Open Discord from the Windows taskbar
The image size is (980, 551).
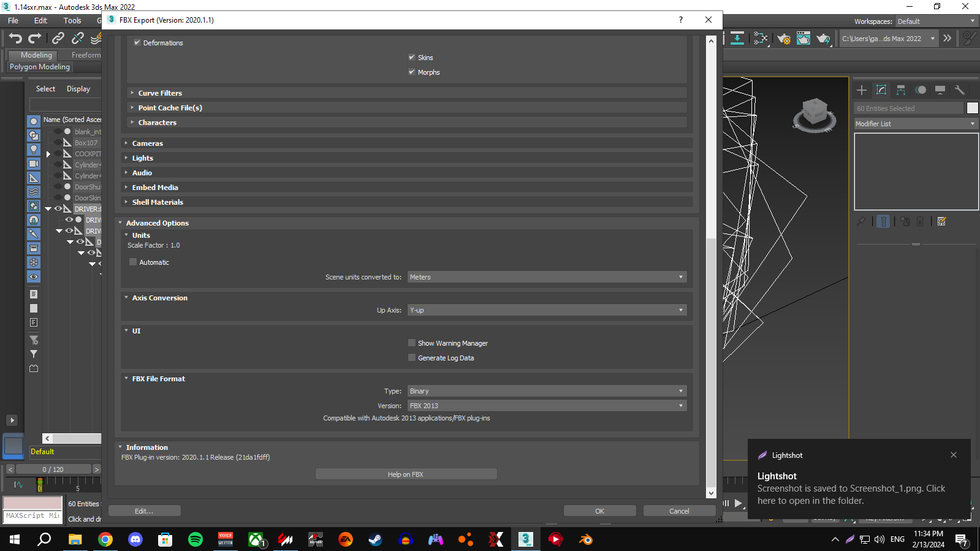tap(135, 539)
